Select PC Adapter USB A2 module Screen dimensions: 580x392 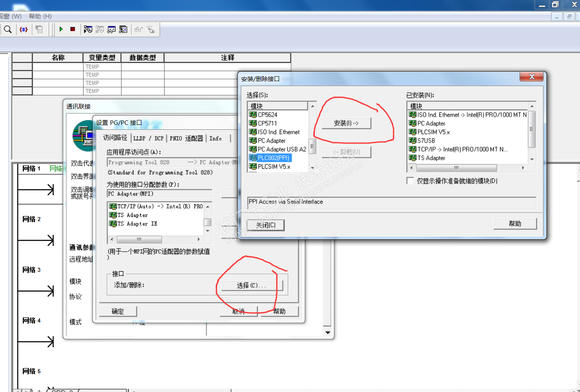coord(282,149)
